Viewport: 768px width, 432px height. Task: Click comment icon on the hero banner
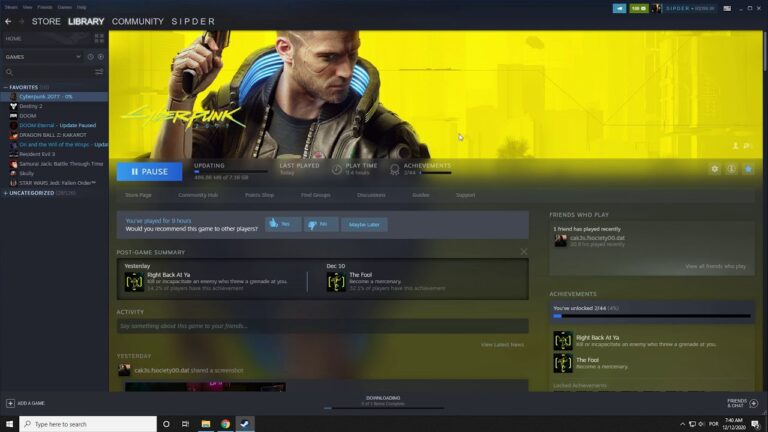pos(746,146)
